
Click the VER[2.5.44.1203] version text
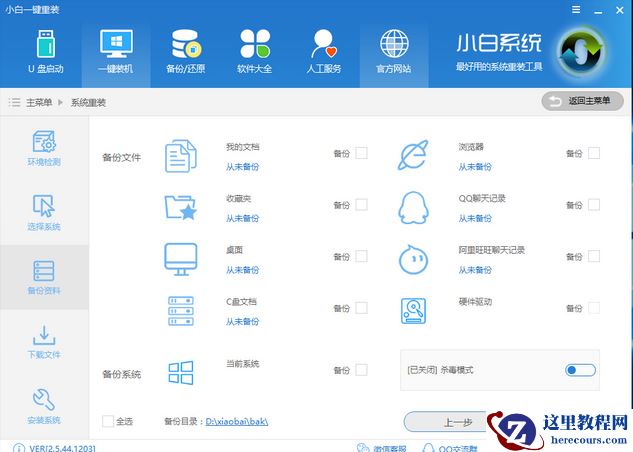[63, 448]
